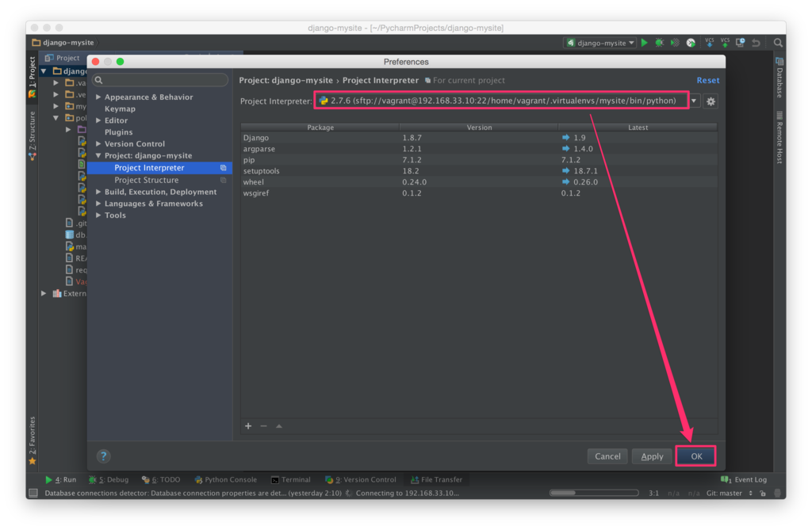812x530 pixels.
Task: Click copy icon beside Project Structure item
Action: (x=223, y=180)
